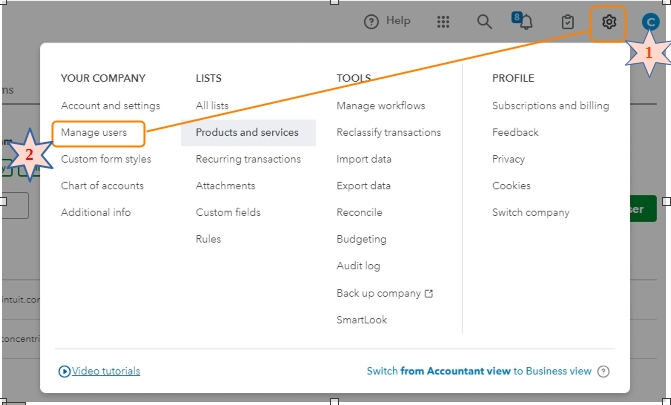This screenshot has width=671, height=405.
Task: Open the apps grid icon
Action: click(x=444, y=21)
